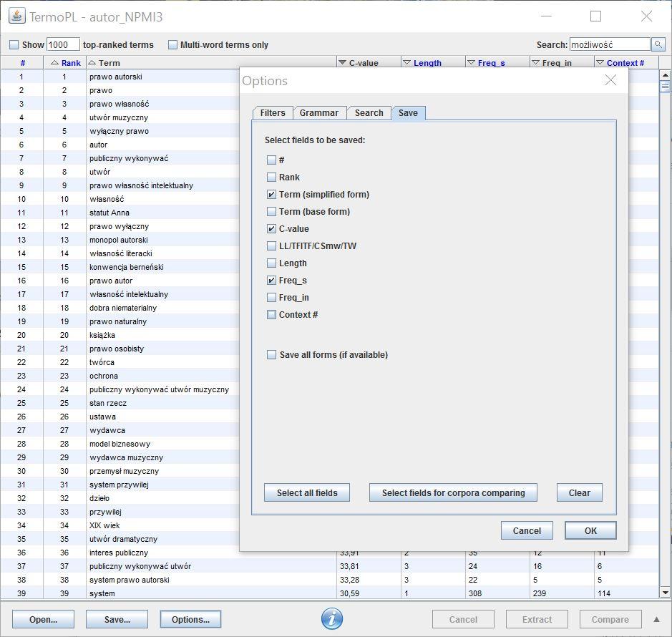Enable Save all forms (if available)

271,354
